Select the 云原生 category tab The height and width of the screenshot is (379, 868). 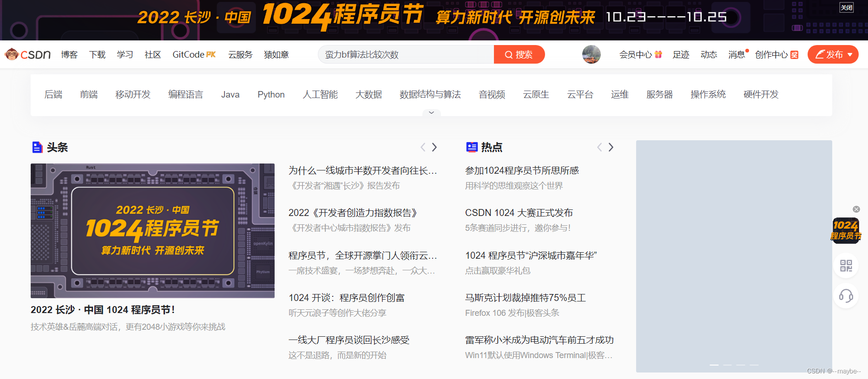point(536,94)
